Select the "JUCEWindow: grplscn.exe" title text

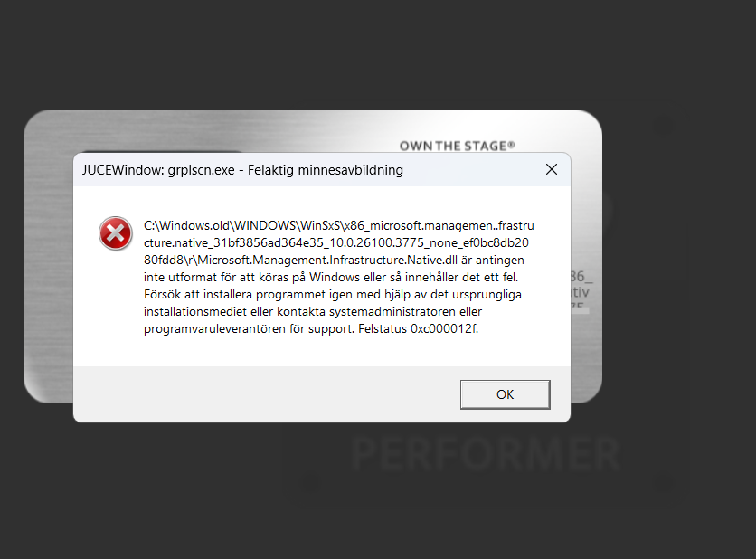(158, 170)
